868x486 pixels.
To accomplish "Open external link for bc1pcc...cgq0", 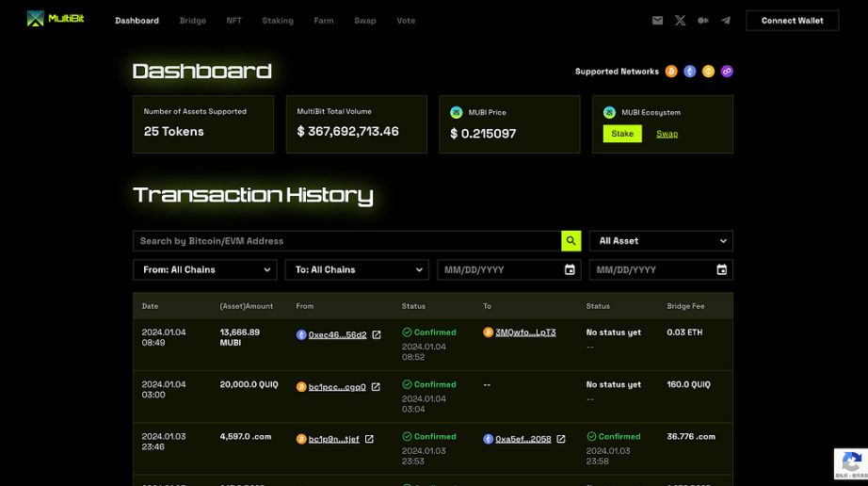I will (376, 387).
